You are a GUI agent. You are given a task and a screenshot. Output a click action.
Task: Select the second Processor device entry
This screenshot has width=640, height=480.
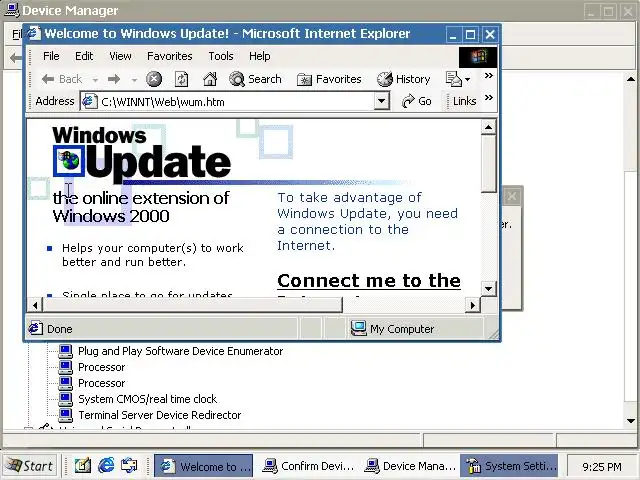[x=102, y=383]
